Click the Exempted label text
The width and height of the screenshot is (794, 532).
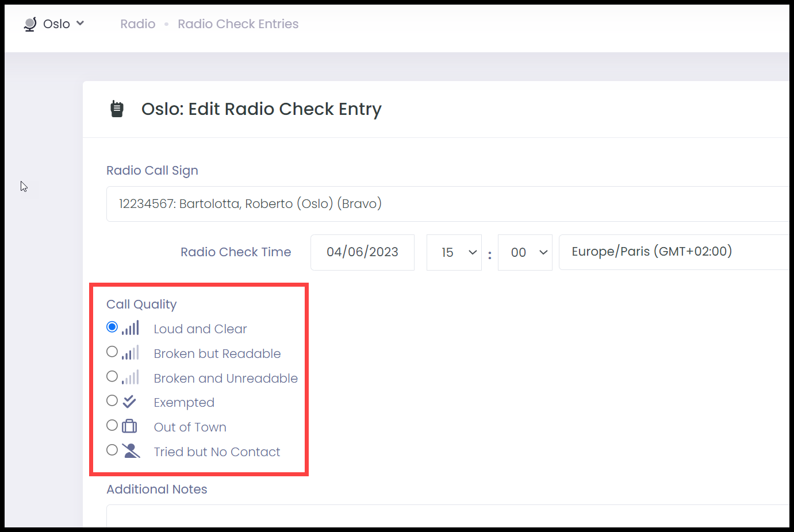tap(184, 403)
